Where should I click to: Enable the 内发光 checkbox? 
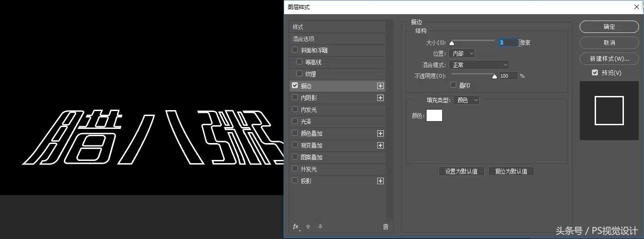295,109
